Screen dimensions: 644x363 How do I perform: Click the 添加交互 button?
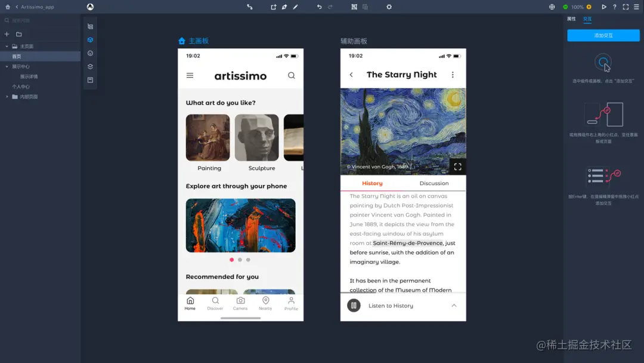(x=603, y=35)
